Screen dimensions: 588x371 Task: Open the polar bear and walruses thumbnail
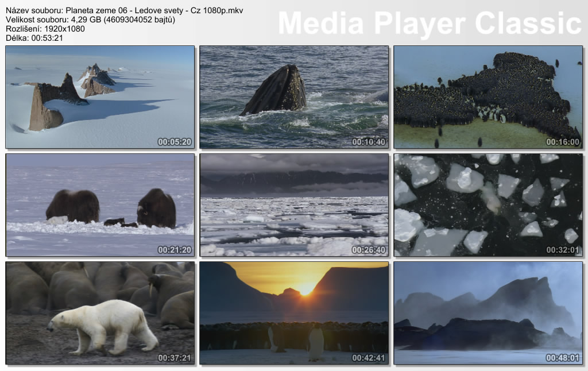[100, 312]
